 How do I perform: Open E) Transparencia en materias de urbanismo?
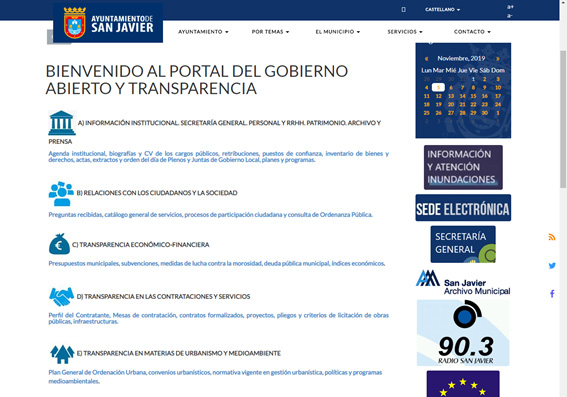point(179,353)
